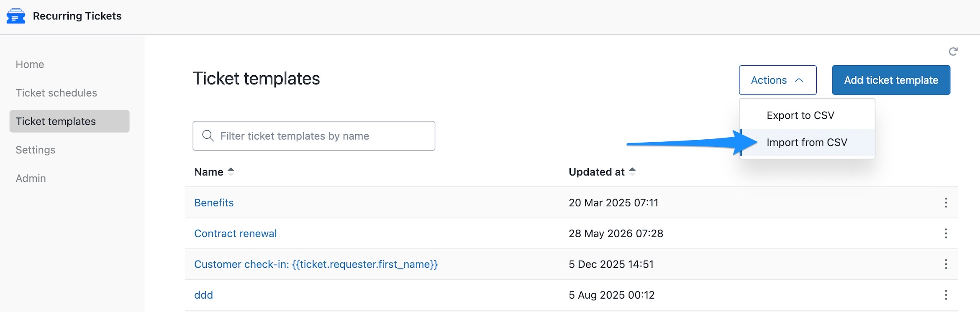Viewport: 980px width, 312px height.
Task: Open the three-dot menu for Customer check-in row
Action: [x=946, y=264]
